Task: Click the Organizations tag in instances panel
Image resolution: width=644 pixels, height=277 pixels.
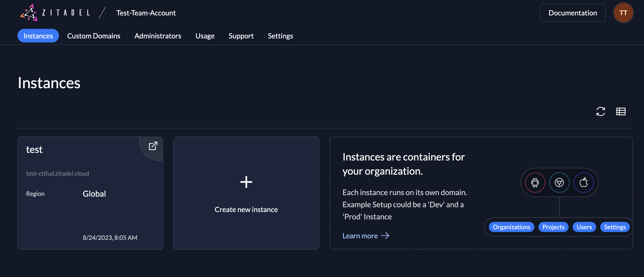Action: pyautogui.click(x=512, y=227)
